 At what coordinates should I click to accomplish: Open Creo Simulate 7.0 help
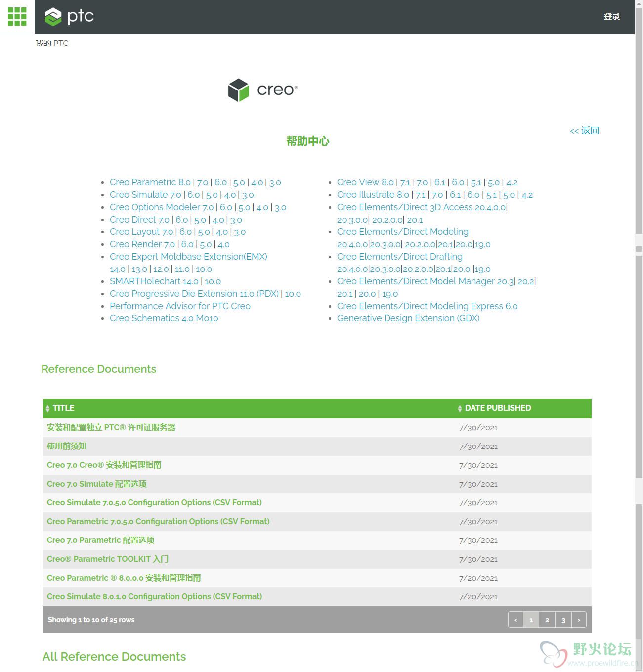coord(145,195)
